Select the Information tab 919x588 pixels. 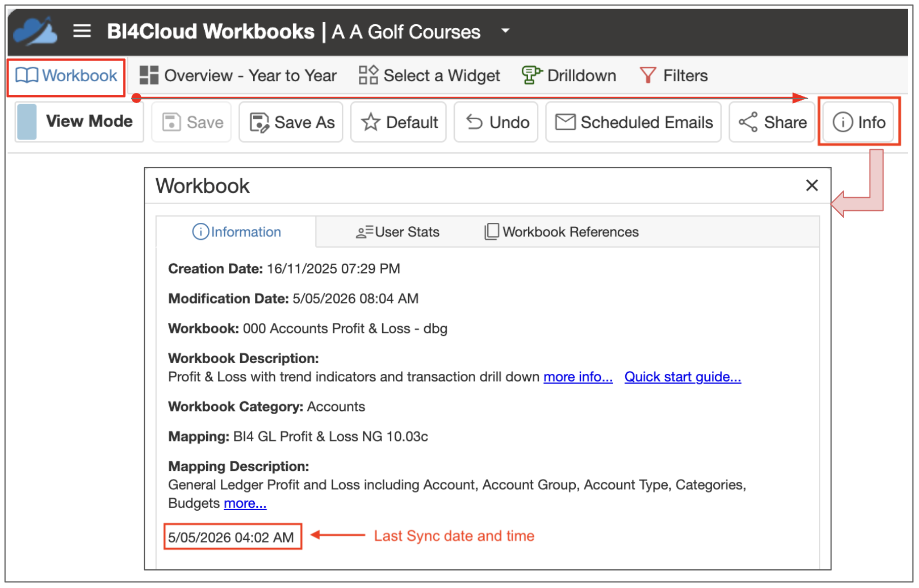pos(236,232)
